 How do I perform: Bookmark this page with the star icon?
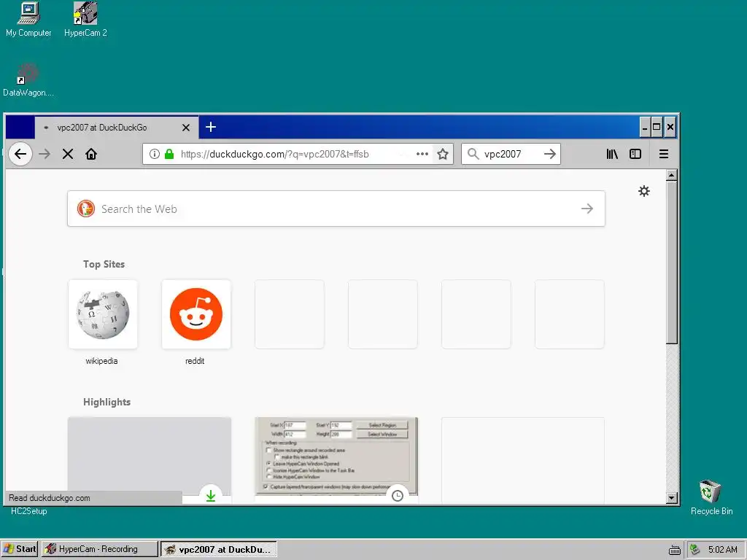[443, 154]
